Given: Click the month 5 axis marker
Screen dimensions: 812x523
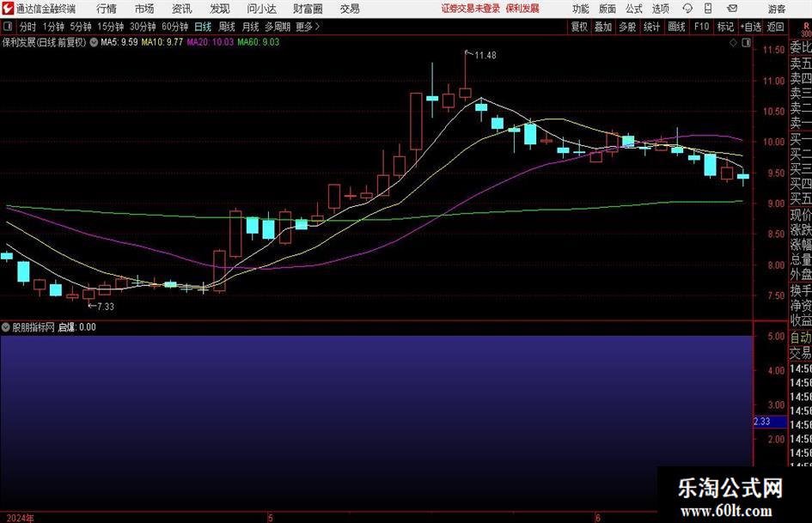Looking at the screenshot, I should (271, 518).
